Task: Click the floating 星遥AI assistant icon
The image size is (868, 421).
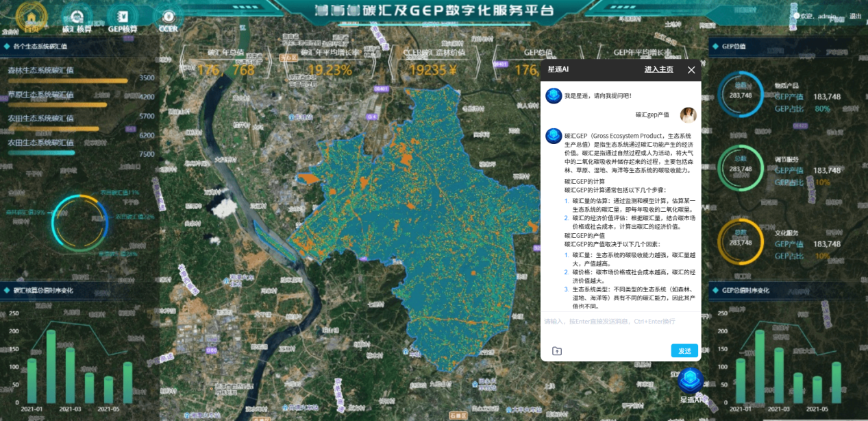Action: [x=691, y=381]
